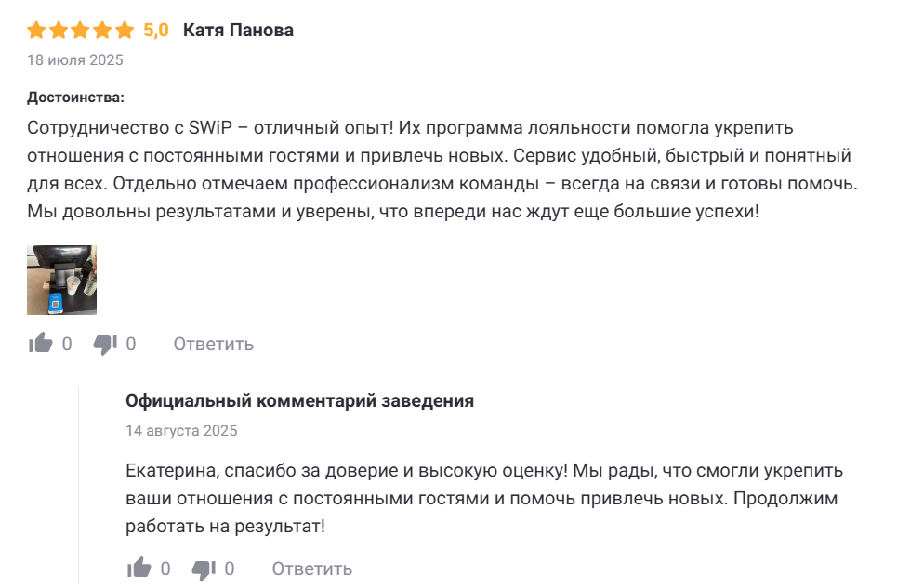The height and width of the screenshot is (588, 897).
Task: Click the review text about SWiP
Action: point(437,169)
